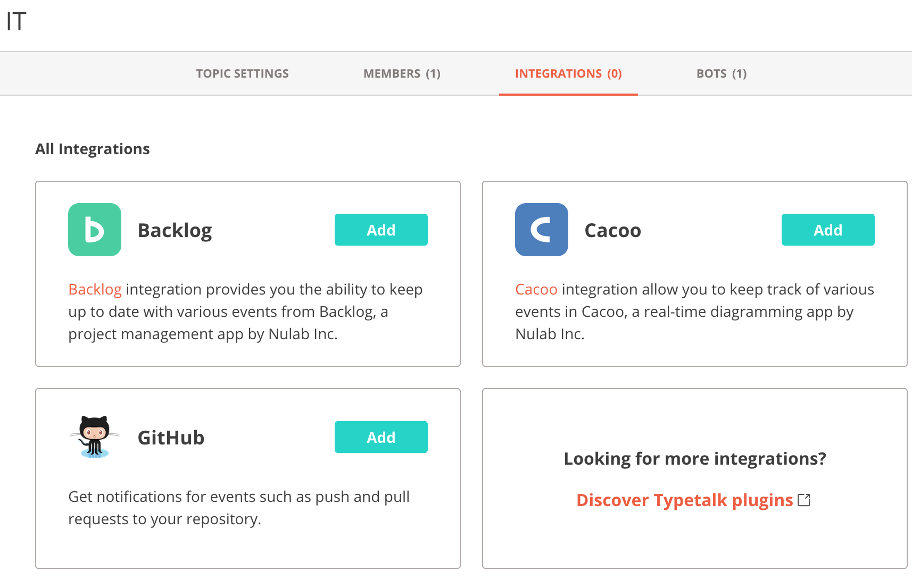Switch to the Members (1) tab
Screen dimensions: 912x588
402,73
